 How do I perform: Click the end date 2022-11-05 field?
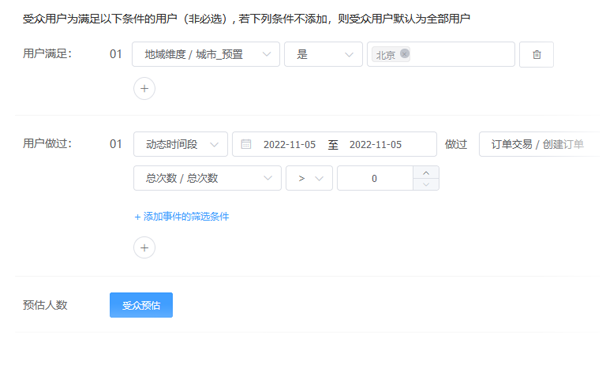tap(375, 145)
